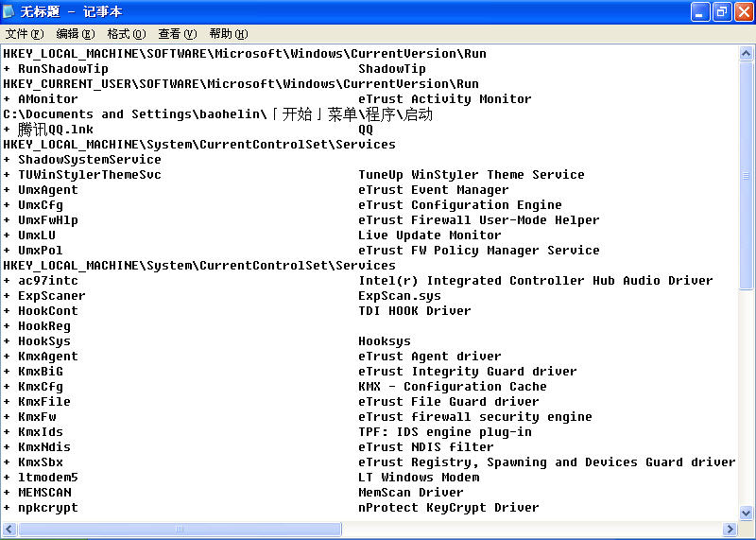The height and width of the screenshot is (540, 756).
Task: Open the 帮助 menu
Action: point(228,34)
